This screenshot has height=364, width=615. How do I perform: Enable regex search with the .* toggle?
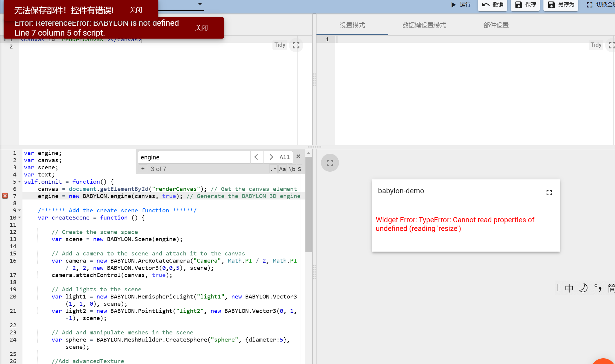click(273, 169)
